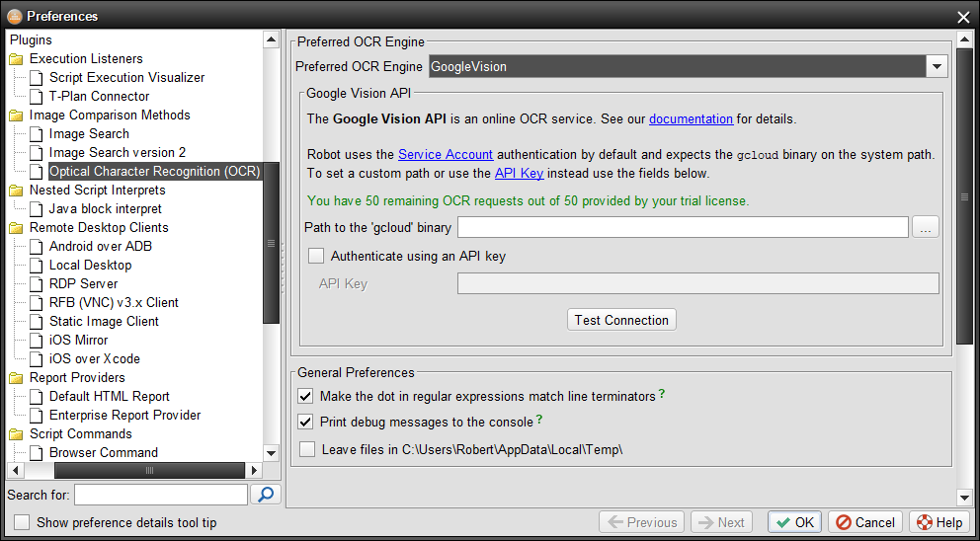The image size is (980, 541).
Task: Click the Help button
Action: pyautogui.click(x=939, y=522)
